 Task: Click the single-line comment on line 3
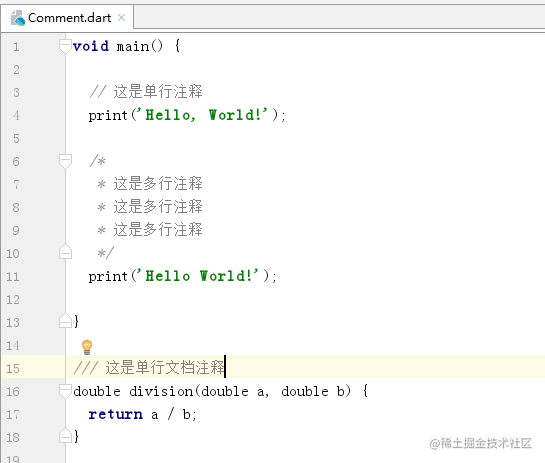point(146,92)
